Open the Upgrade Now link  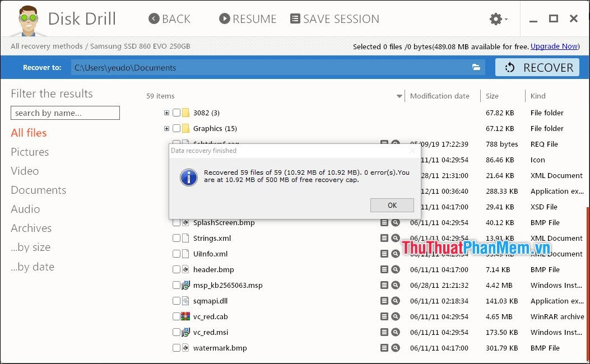[552, 46]
